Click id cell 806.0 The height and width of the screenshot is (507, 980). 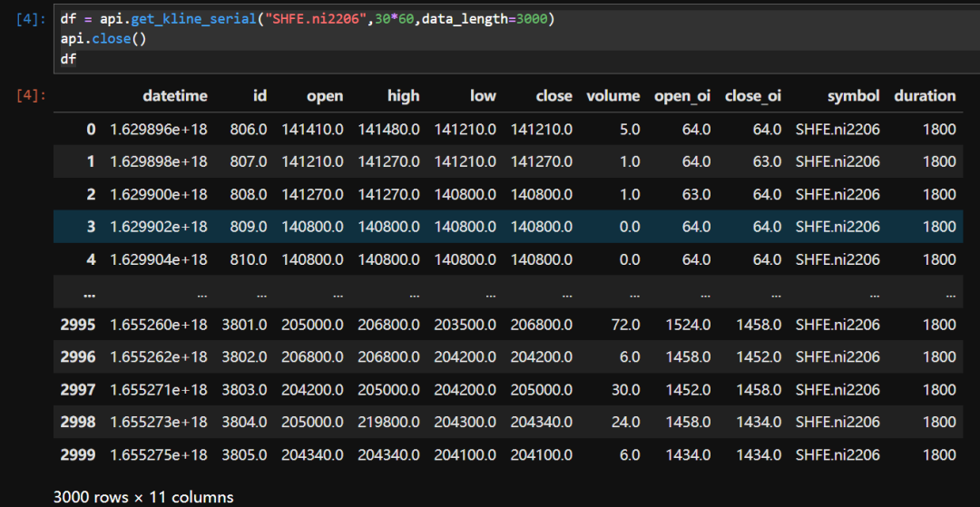click(250, 130)
